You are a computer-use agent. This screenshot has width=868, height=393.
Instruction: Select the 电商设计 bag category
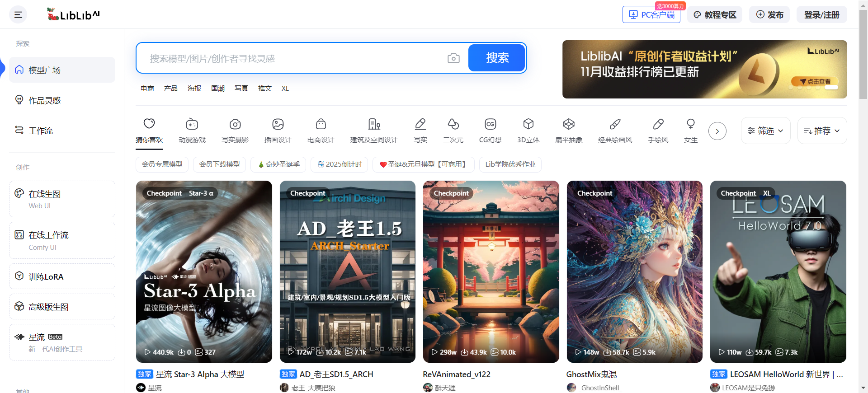(321, 131)
